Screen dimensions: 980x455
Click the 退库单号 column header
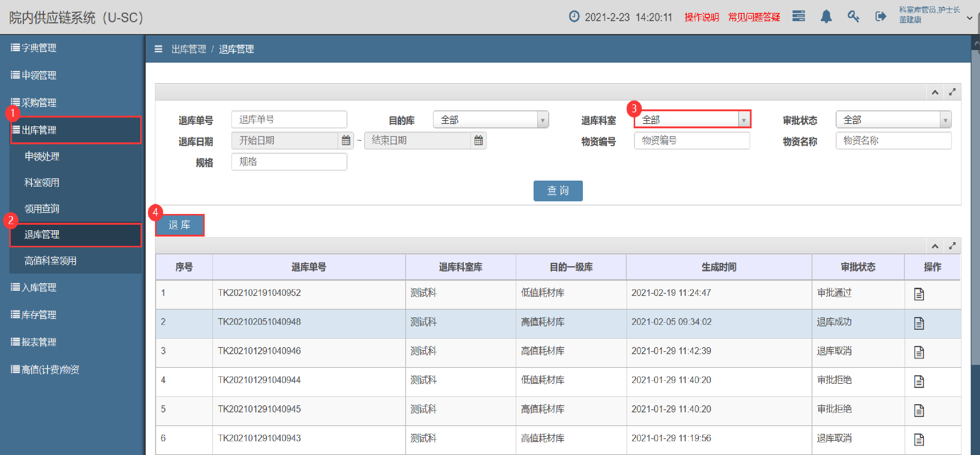308,267
